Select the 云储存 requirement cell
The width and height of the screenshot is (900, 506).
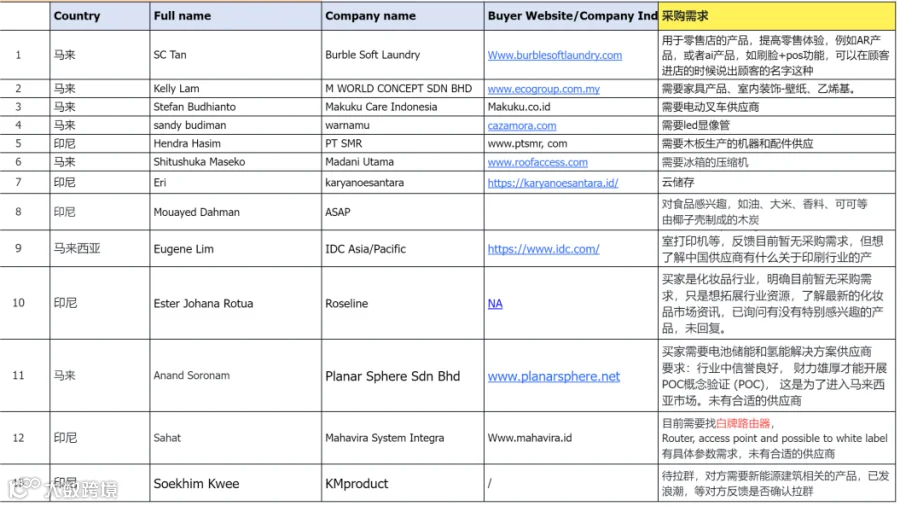777,182
